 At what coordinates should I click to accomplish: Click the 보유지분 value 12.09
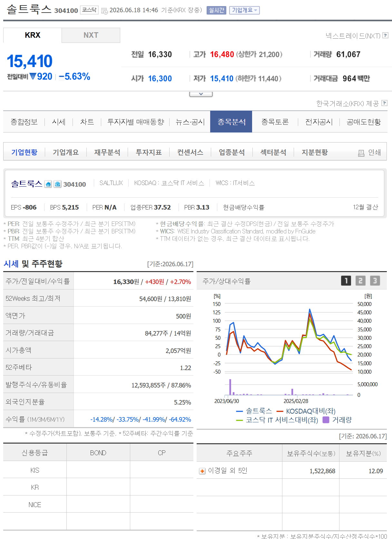pos(376,471)
